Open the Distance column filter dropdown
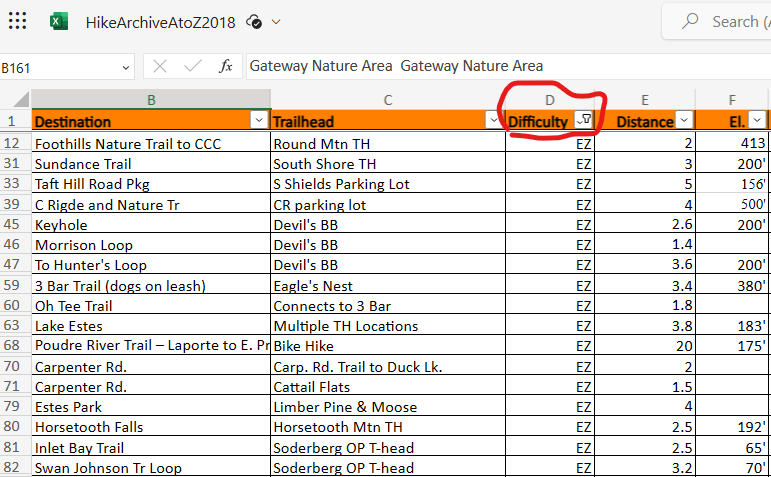The height and width of the screenshot is (477, 771). tap(684, 121)
